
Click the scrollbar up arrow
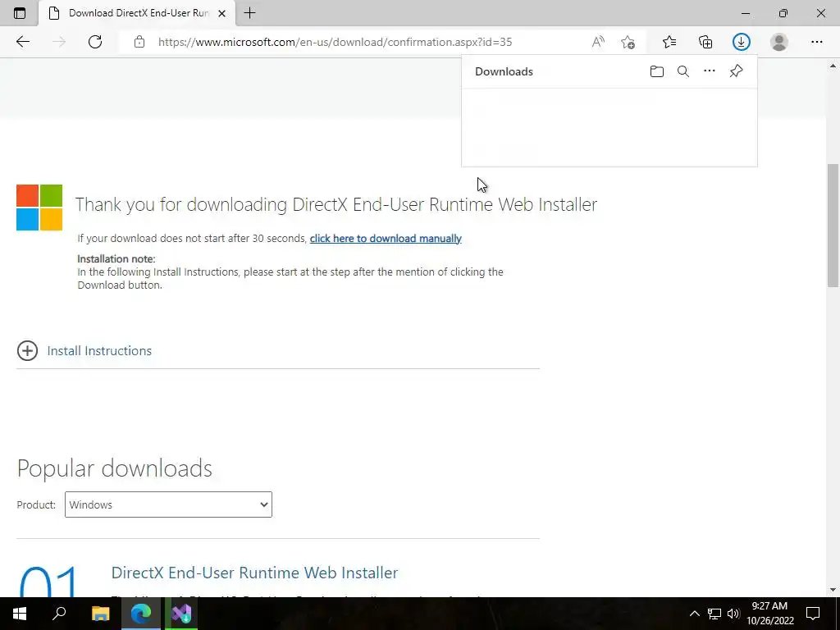(833, 66)
